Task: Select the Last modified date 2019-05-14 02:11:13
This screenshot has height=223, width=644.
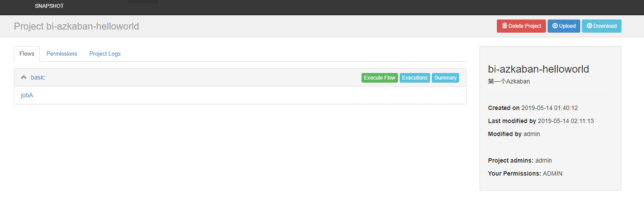Action: [x=565, y=121]
